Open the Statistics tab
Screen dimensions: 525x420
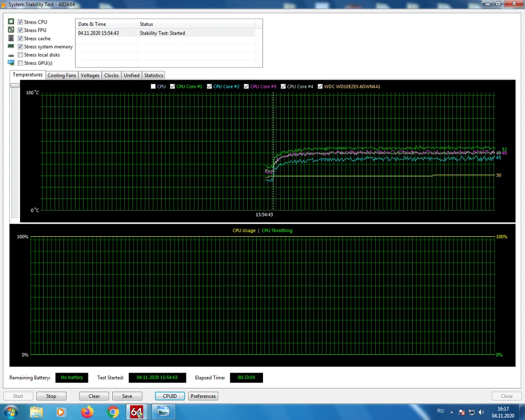(x=154, y=76)
